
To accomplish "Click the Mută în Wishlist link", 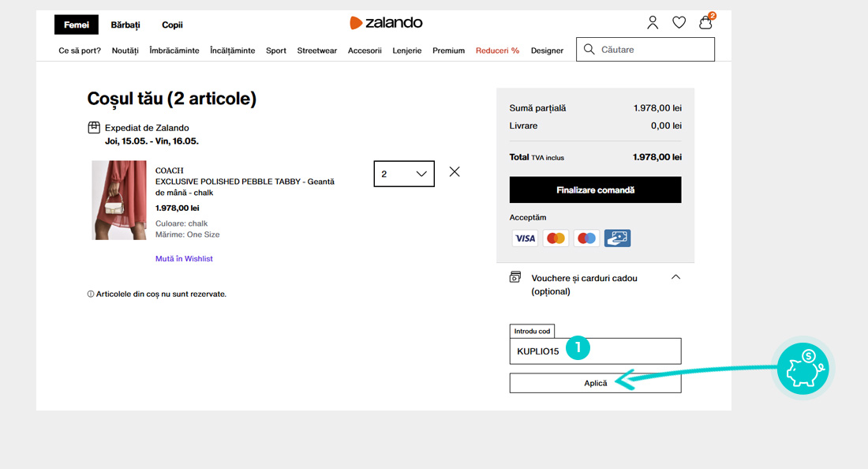I will 184,259.
